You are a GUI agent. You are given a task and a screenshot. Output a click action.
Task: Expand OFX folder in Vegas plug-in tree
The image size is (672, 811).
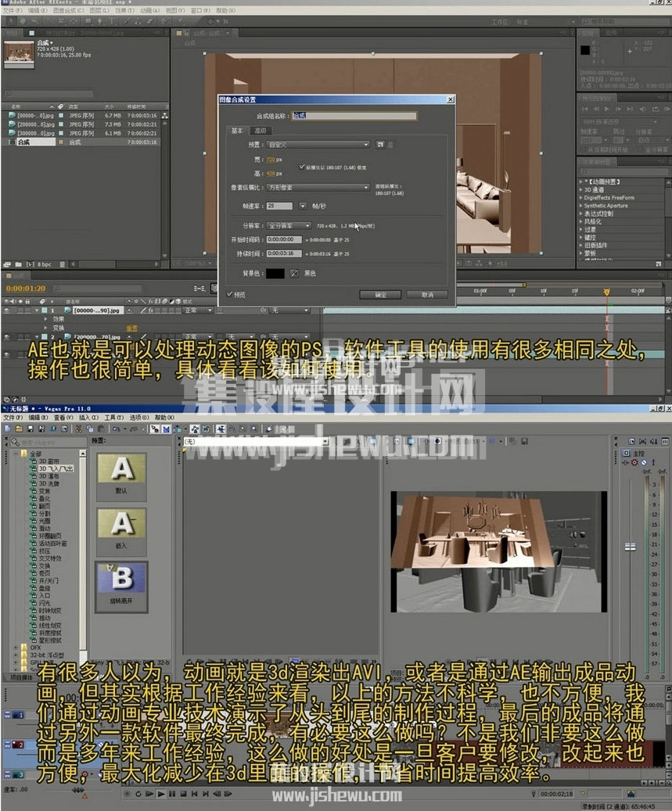click(x=16, y=647)
